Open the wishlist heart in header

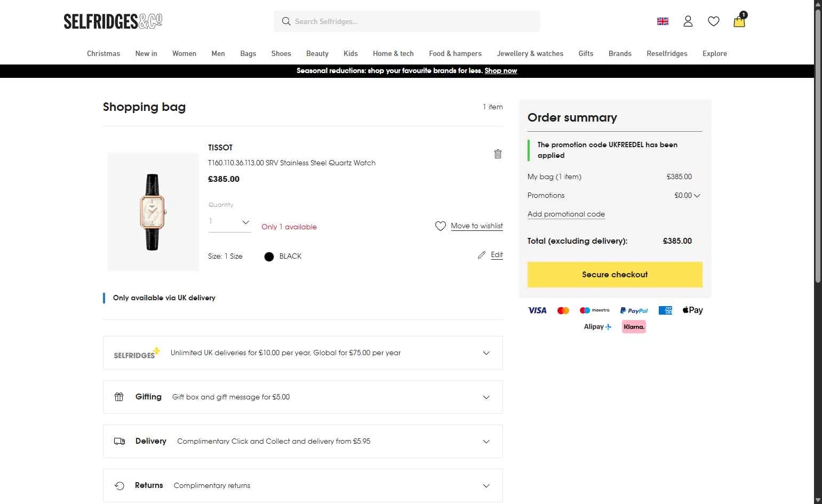coord(714,21)
